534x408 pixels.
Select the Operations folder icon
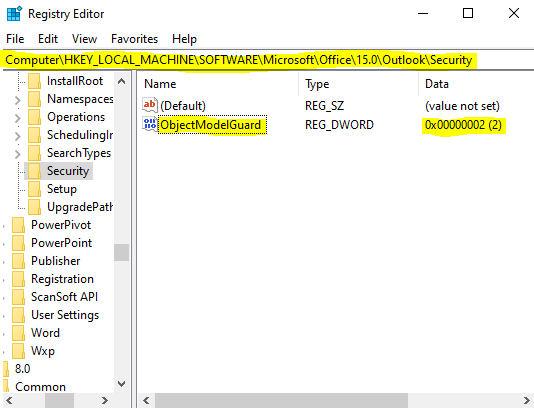tap(34, 117)
